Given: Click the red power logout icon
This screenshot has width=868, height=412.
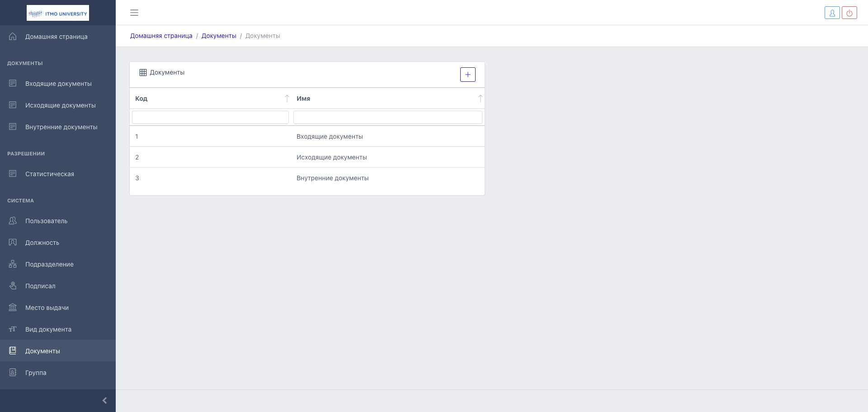Looking at the screenshot, I should pos(849,13).
